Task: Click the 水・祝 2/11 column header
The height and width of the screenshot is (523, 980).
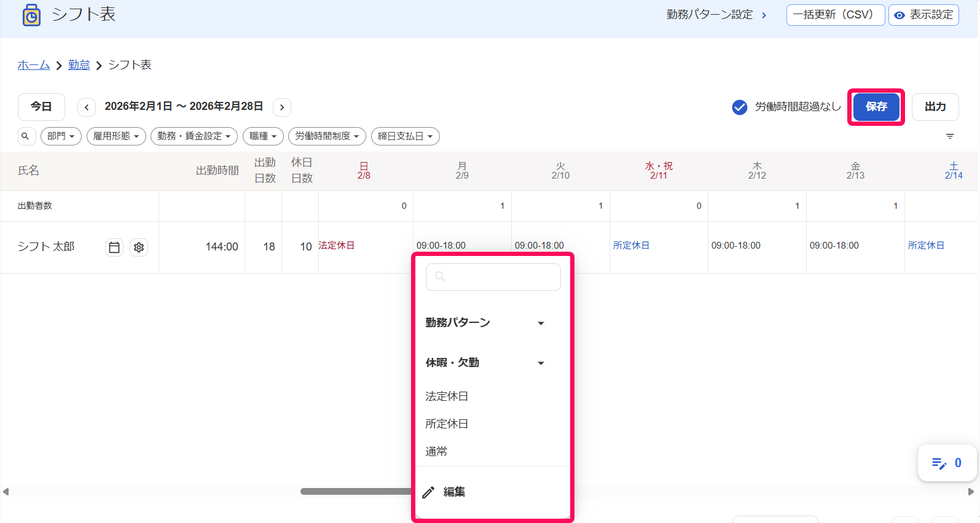Action: coord(659,171)
